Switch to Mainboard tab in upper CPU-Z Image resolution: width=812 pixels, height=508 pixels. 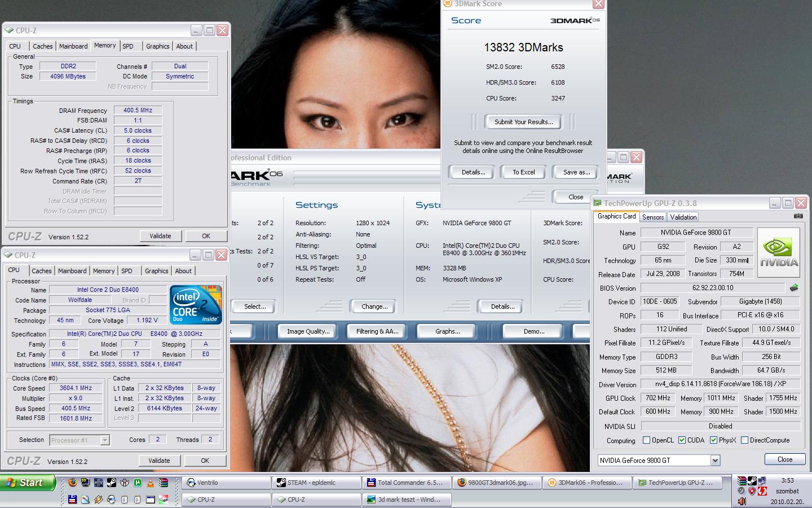pyautogui.click(x=73, y=46)
